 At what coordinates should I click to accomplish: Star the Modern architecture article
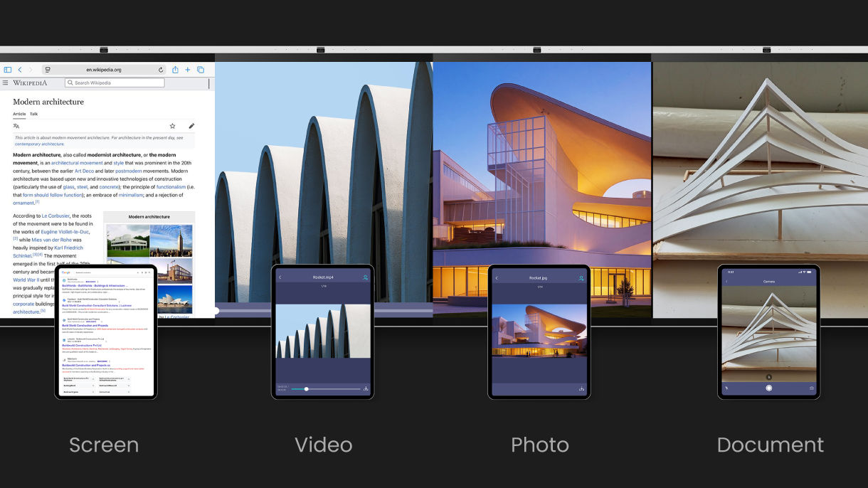click(x=172, y=126)
